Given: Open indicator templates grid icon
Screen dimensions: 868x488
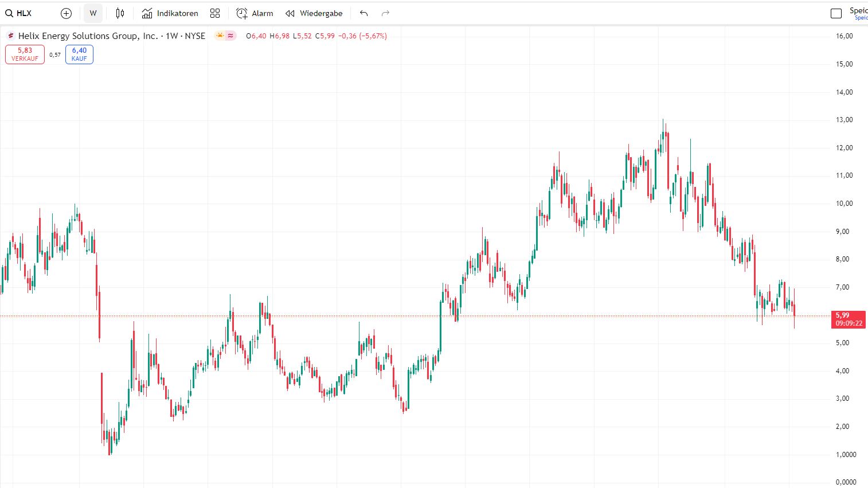Looking at the screenshot, I should click(x=215, y=13).
